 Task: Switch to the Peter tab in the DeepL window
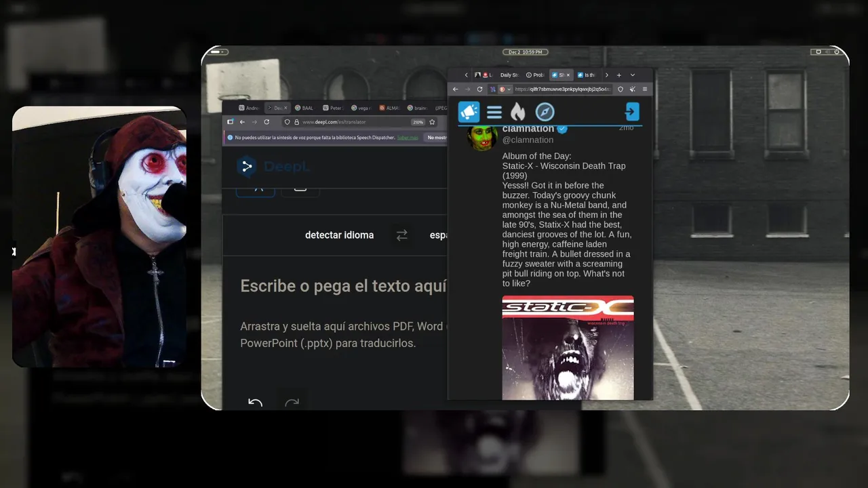333,108
